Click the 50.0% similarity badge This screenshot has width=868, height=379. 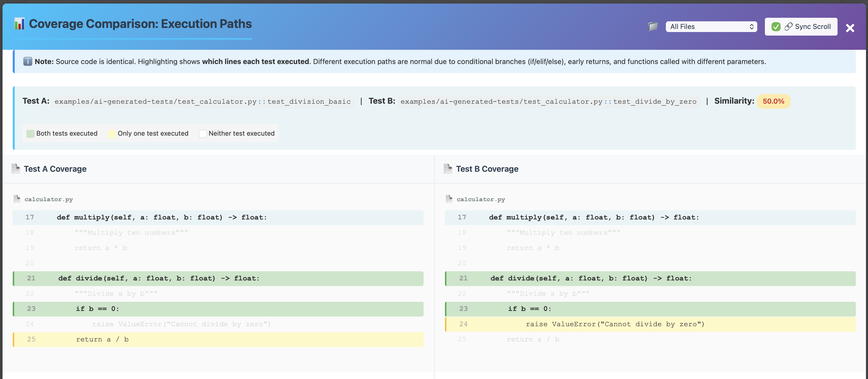click(773, 101)
